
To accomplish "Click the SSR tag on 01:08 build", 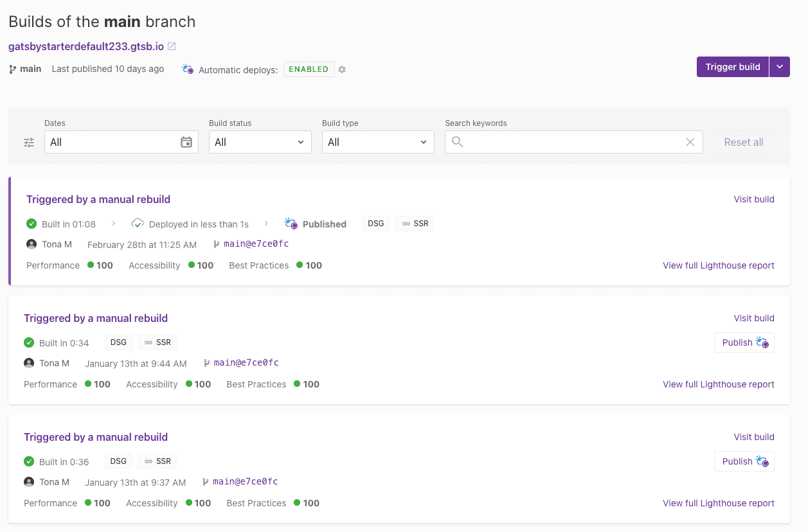I will 415,224.
